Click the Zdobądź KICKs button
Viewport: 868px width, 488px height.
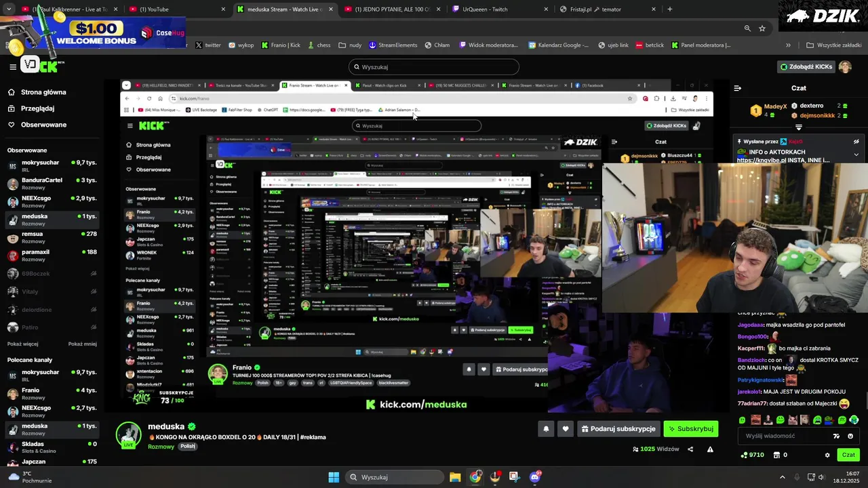pos(806,66)
